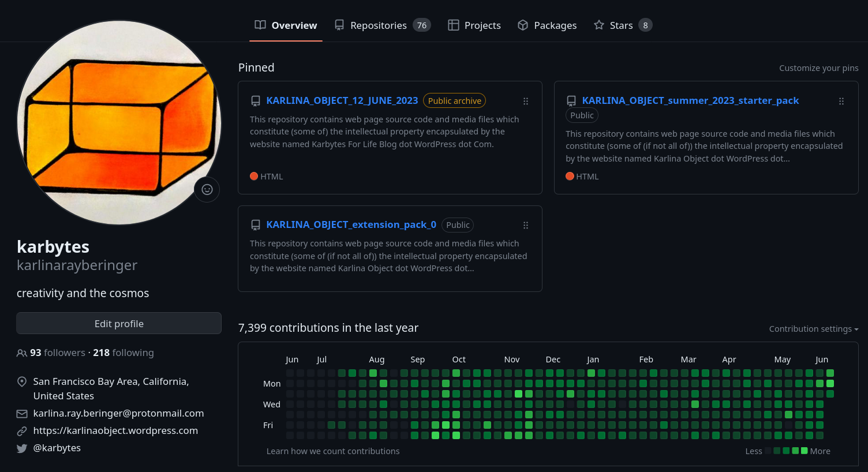Click the karbytes profile avatar image

tap(119, 122)
